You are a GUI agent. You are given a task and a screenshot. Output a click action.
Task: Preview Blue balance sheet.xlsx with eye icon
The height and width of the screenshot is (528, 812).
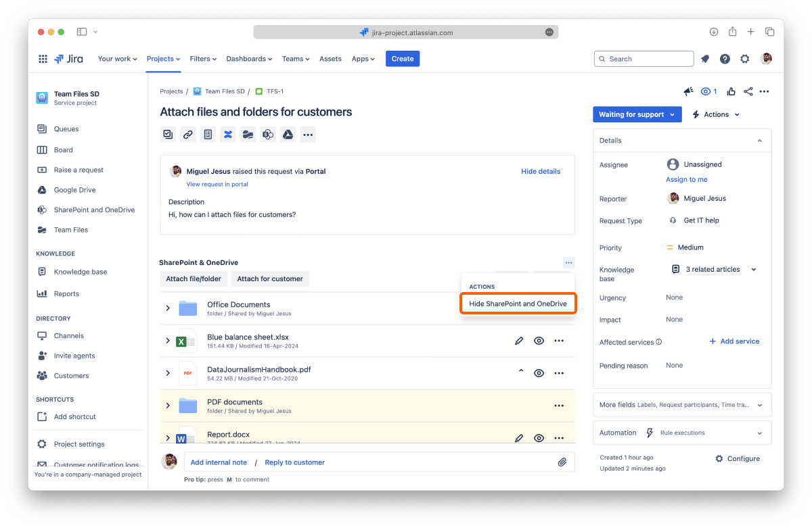pyautogui.click(x=539, y=341)
